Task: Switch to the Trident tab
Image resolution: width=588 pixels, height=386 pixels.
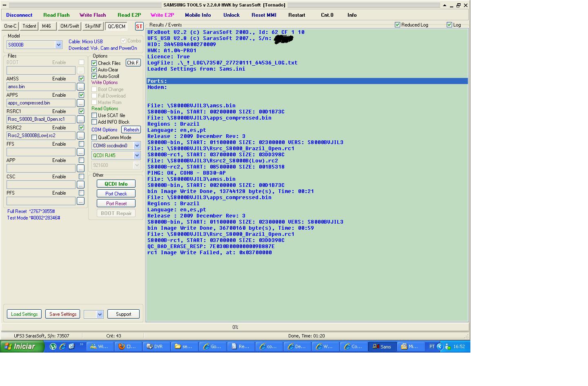Action: tap(29, 26)
